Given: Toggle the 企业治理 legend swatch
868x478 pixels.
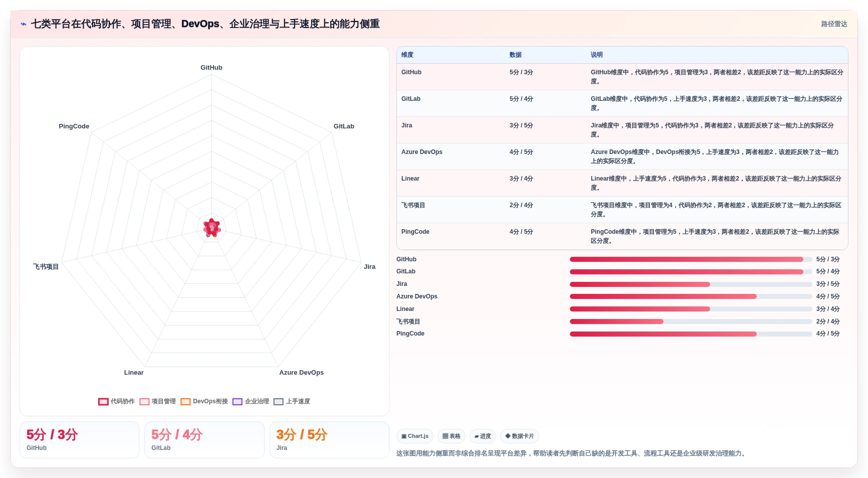Looking at the screenshot, I should coord(238,402).
